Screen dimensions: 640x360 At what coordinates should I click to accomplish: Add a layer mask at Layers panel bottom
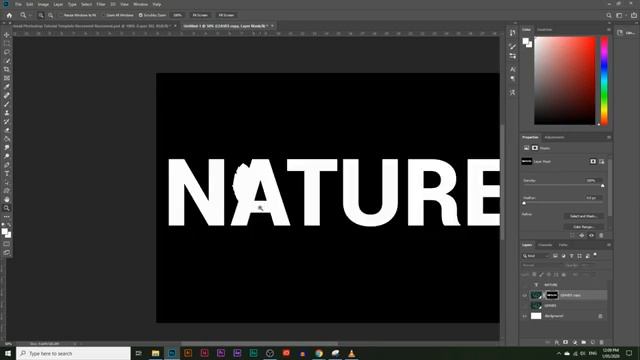(x=565, y=342)
